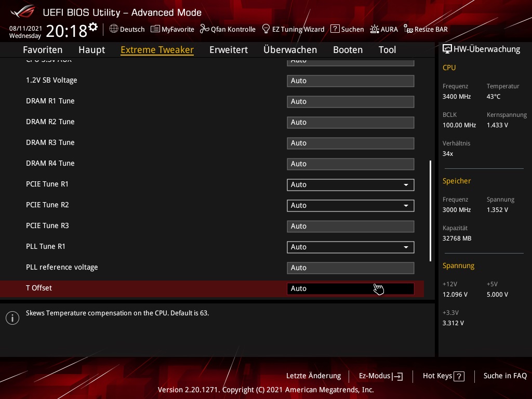Click the 32768 MB Kapazität value
This screenshot has height=399, width=532.
tap(457, 238)
